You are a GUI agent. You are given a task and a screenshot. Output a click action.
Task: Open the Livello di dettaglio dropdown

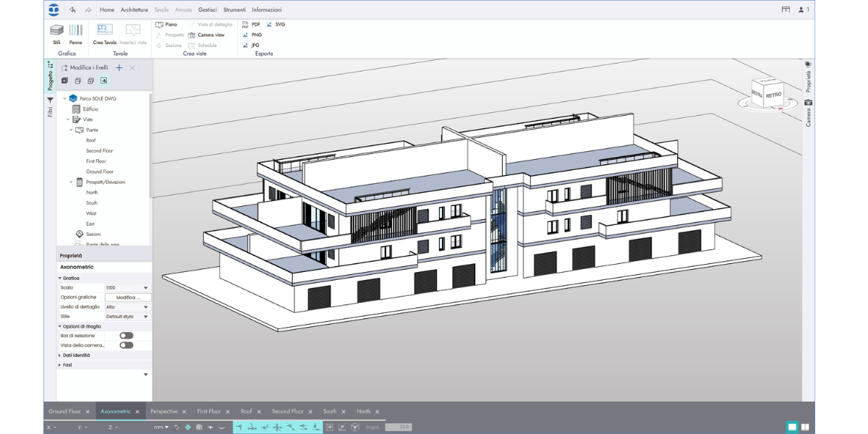[x=127, y=307]
